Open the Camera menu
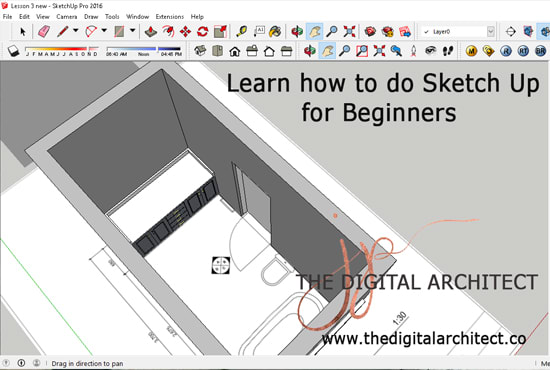Image resolution: width=550 pixels, height=370 pixels. [67, 16]
